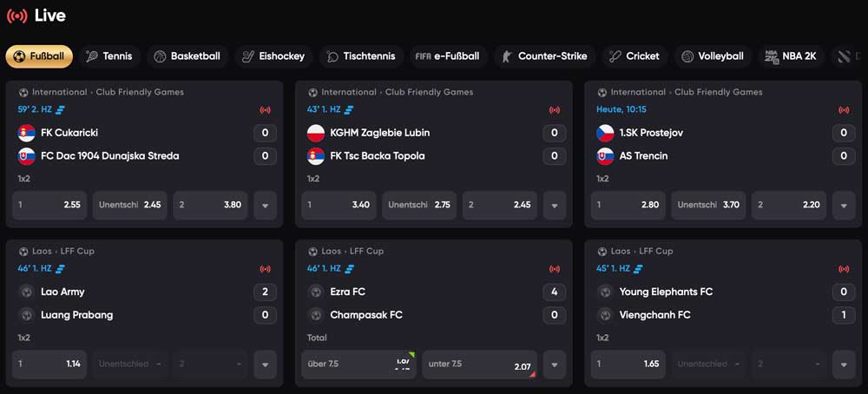Switch to the Tennis tab
The height and width of the screenshot is (394, 868).
[109, 56]
